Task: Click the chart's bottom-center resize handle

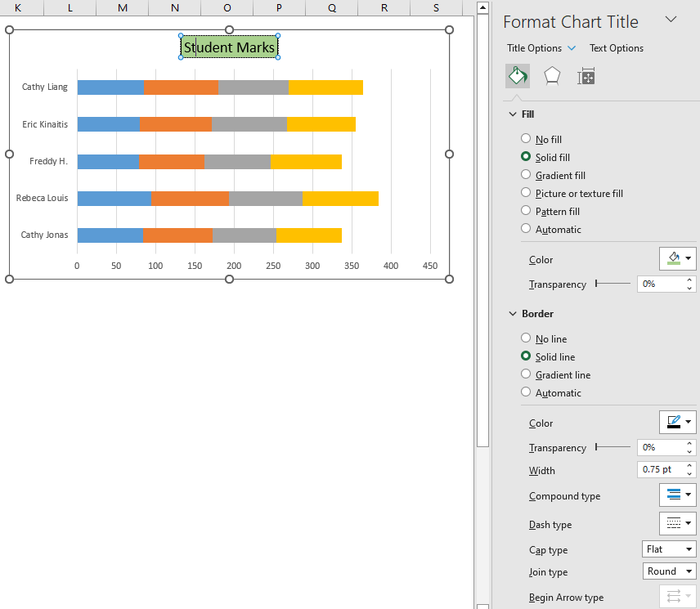Action: tap(229, 279)
